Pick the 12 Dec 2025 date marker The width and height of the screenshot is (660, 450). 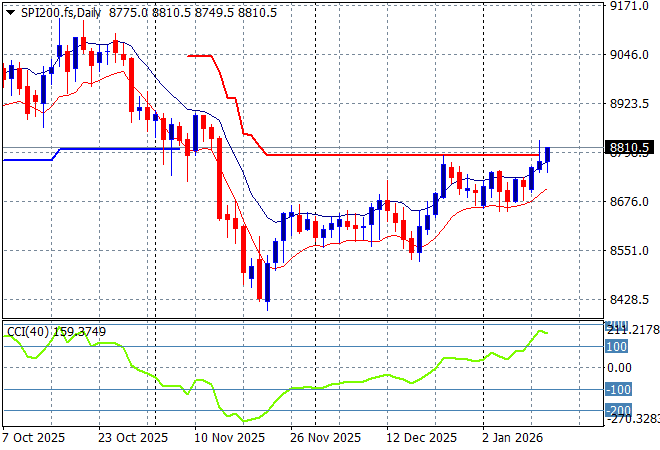tap(423, 438)
